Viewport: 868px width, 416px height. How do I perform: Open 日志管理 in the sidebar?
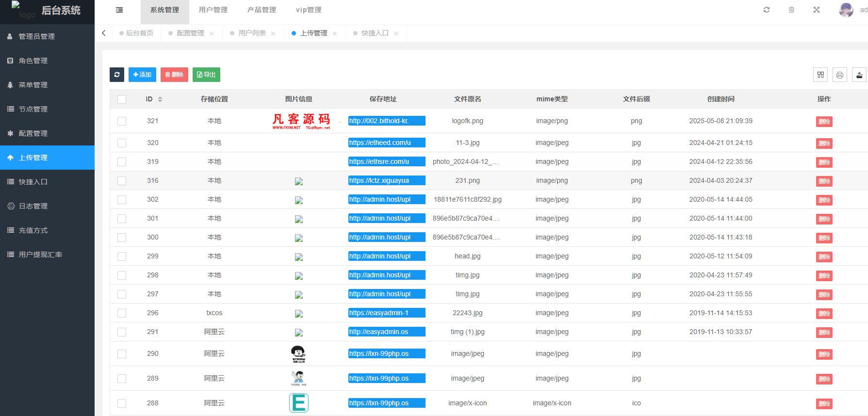pyautogui.click(x=33, y=206)
